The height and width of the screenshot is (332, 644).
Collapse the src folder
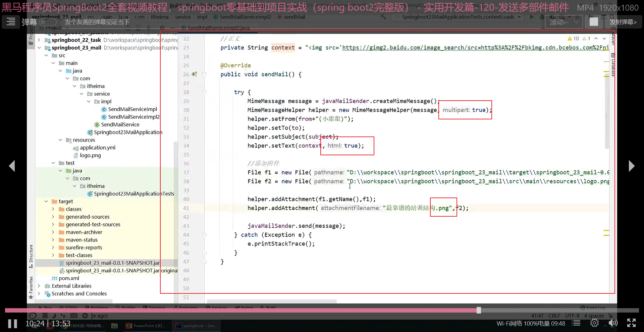coord(46,56)
